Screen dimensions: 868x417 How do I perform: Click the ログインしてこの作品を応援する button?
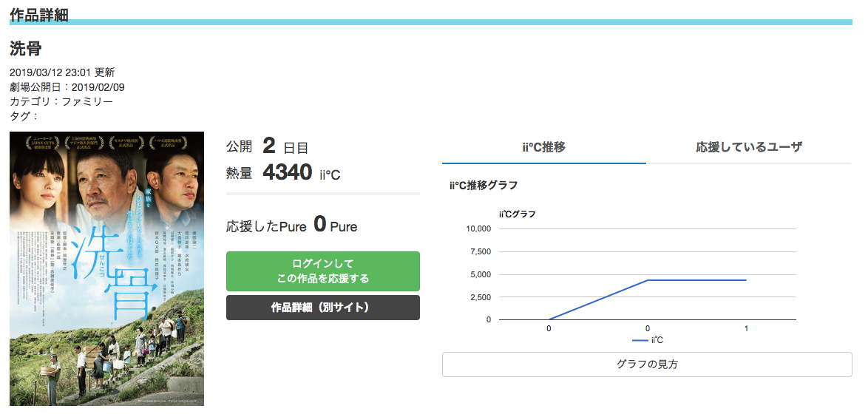click(x=323, y=271)
